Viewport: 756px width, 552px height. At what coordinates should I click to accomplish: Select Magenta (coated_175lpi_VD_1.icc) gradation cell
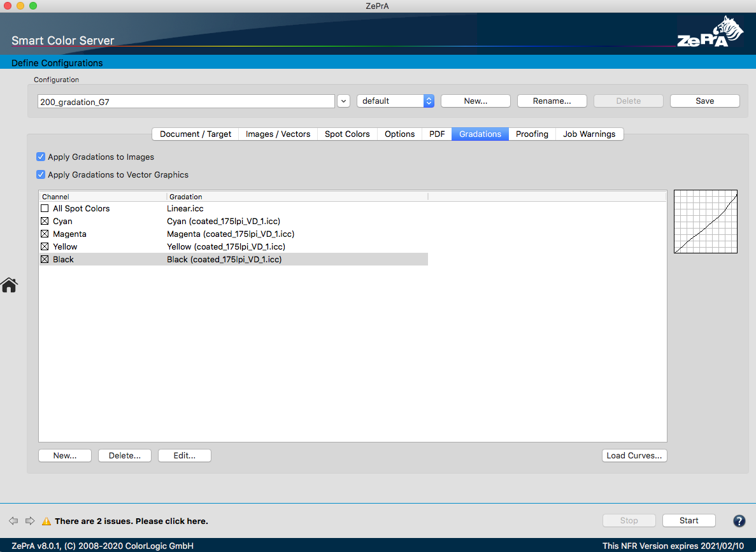[231, 234]
